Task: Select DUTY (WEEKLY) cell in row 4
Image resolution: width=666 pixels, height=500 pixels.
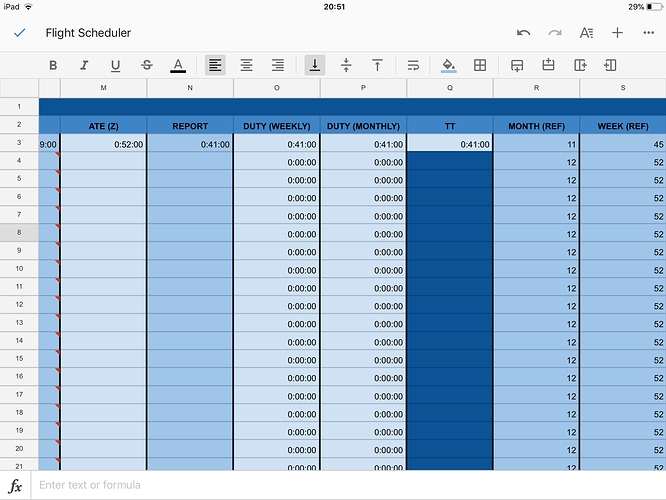Action: click(x=277, y=161)
